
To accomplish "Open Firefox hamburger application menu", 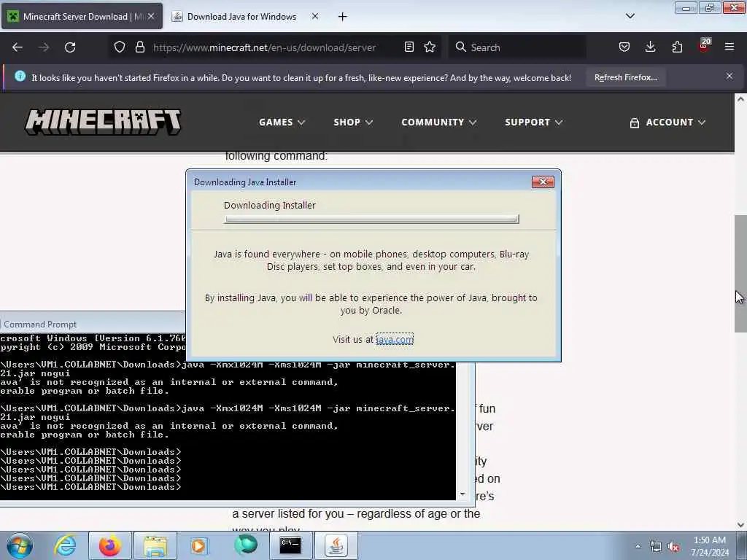I will (729, 47).
